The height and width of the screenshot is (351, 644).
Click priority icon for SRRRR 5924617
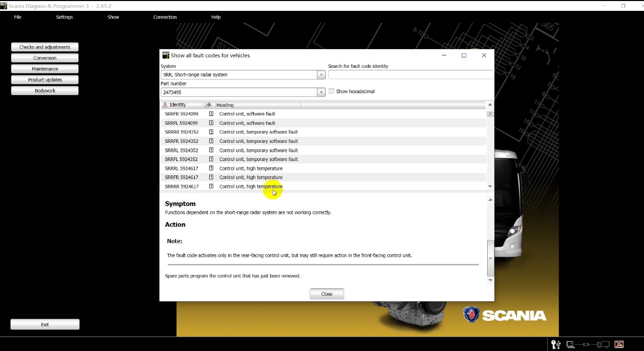[211, 186]
